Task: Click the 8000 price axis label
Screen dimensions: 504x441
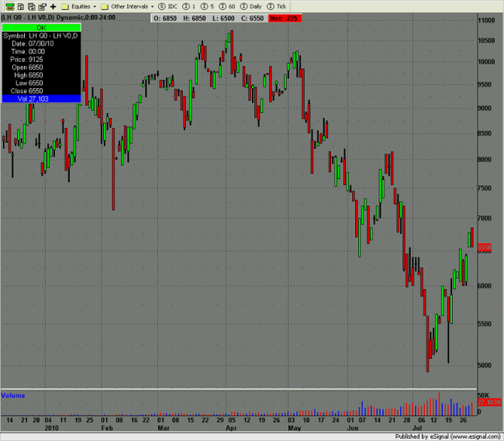Action: click(x=485, y=160)
